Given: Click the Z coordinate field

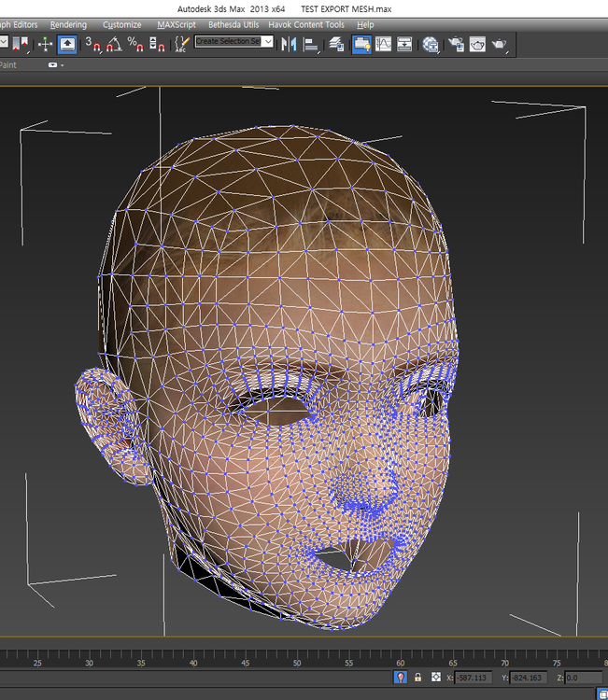Looking at the screenshot, I should (x=584, y=678).
